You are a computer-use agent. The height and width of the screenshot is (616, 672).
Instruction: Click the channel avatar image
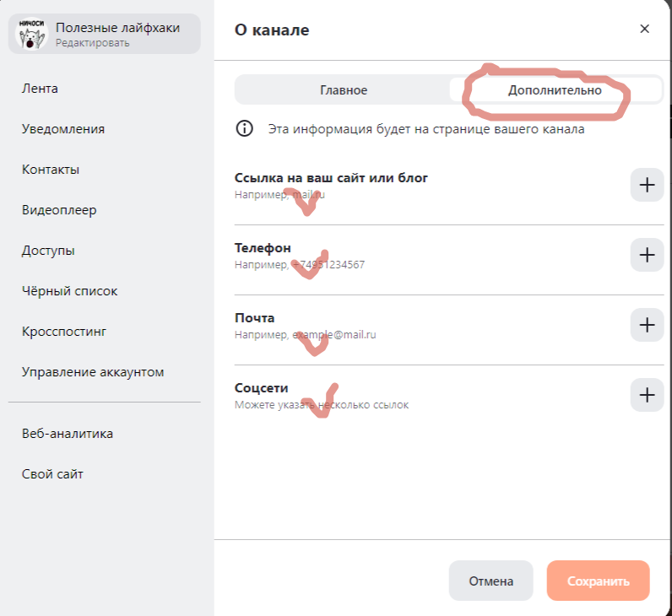(32, 35)
